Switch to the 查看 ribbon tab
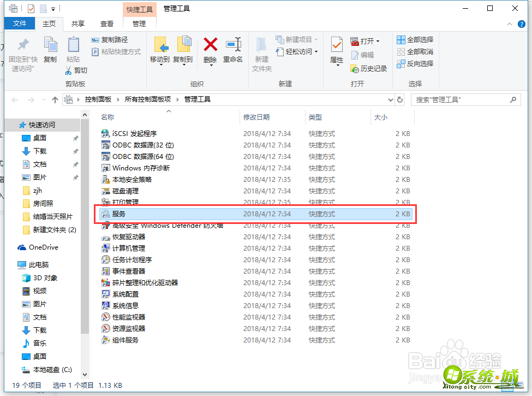 coord(107,23)
